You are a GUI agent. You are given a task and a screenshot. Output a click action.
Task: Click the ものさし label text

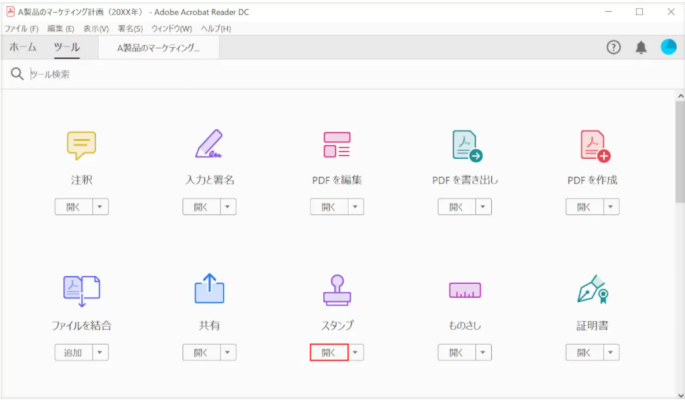click(465, 325)
